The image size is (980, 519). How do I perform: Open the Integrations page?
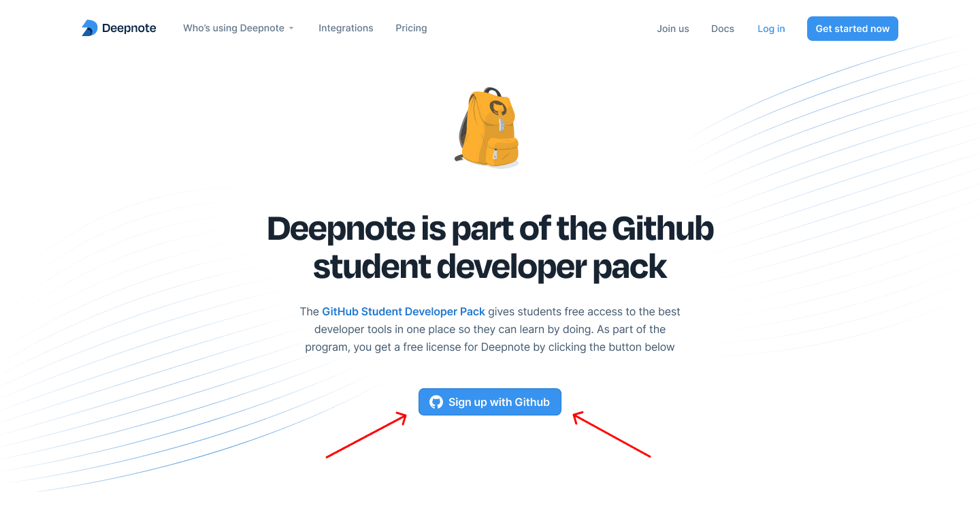click(346, 28)
